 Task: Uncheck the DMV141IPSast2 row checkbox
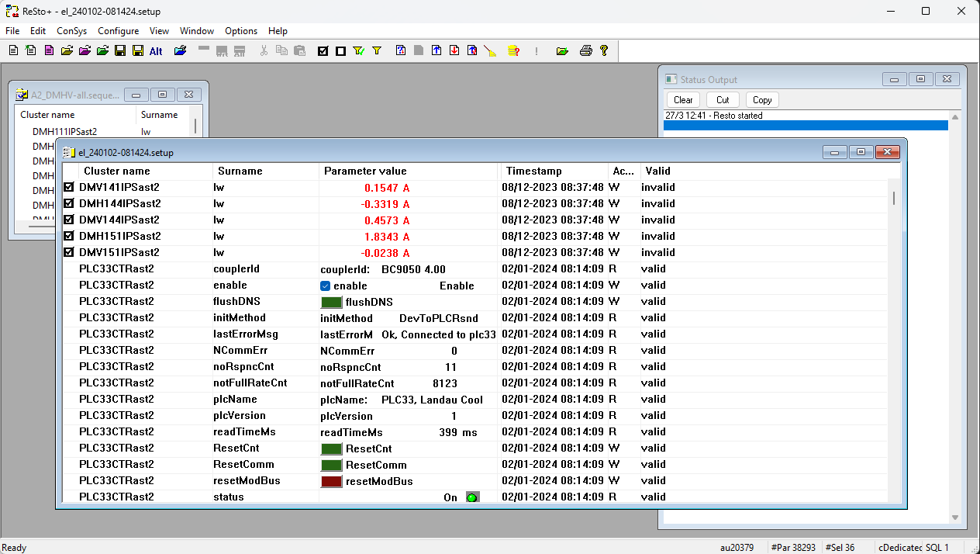pyautogui.click(x=69, y=187)
